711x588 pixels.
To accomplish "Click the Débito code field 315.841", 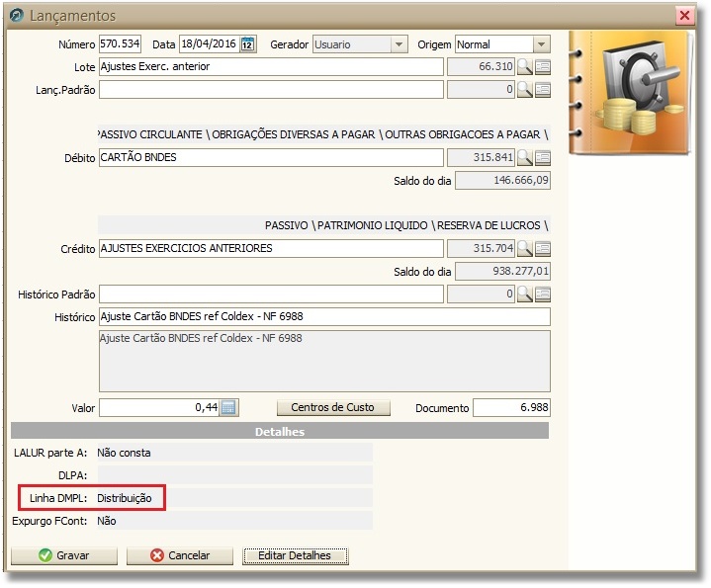I will pos(481,158).
